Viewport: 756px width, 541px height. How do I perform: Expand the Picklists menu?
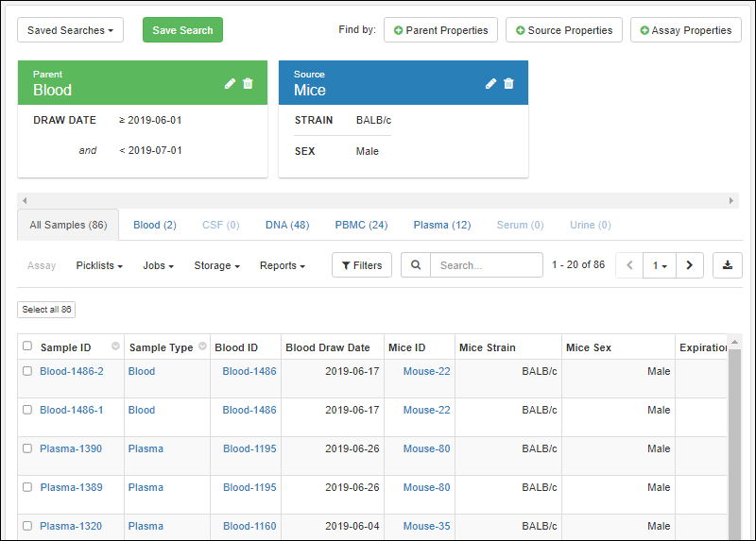(x=99, y=266)
